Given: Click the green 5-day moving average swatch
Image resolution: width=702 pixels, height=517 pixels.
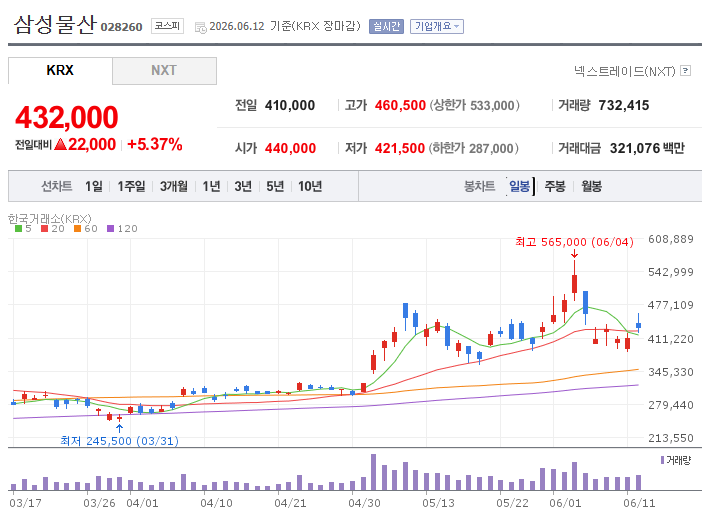Looking at the screenshot, I should (18, 229).
